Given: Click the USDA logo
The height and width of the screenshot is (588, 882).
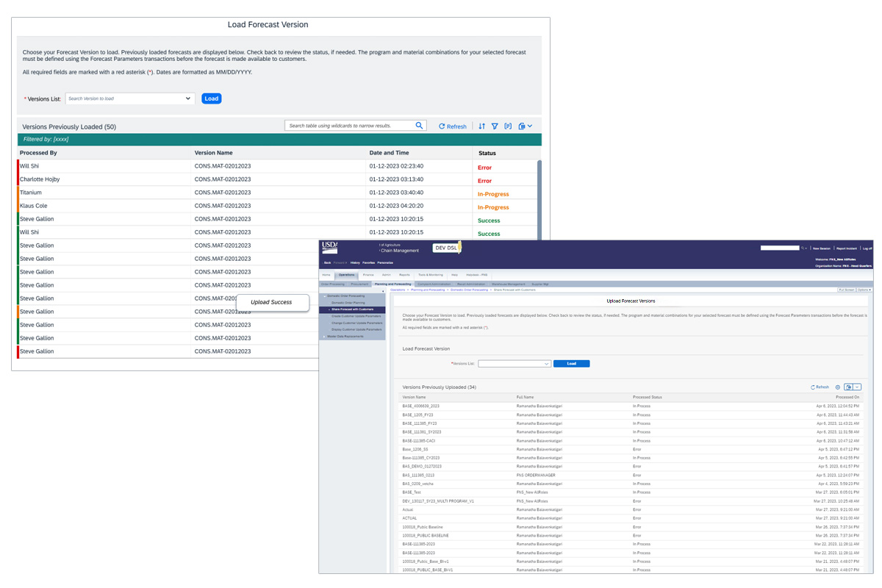Looking at the screenshot, I should 329,247.
